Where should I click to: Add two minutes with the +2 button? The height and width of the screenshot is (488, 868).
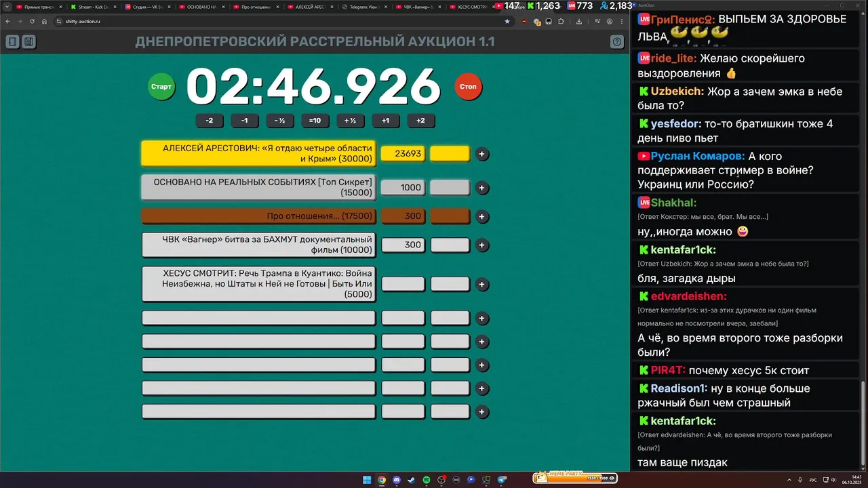click(x=421, y=121)
